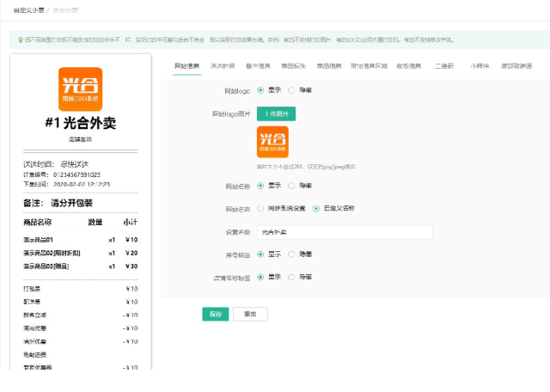Image resolution: width=550 pixels, height=392 pixels.
Task: Open the 小程序 tab
Action: pos(480,66)
